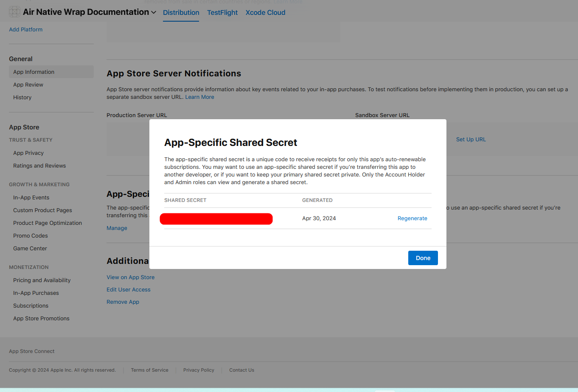Click Learn More under Server Notifications

[x=199, y=97]
